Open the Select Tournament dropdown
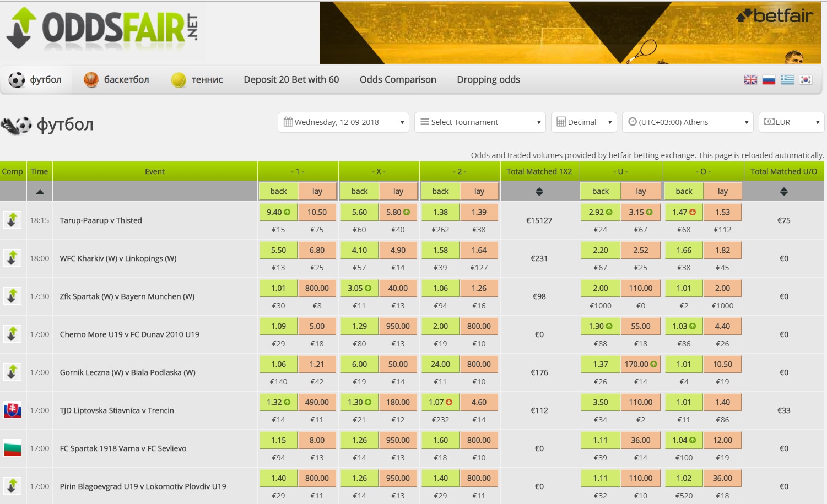Screen dimensions: 827x504 [x=480, y=122]
